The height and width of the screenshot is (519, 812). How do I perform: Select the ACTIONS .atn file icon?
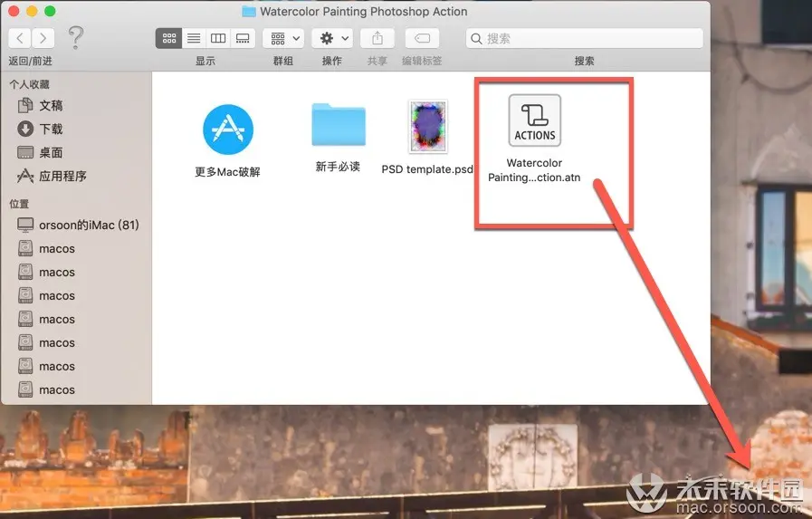534,120
